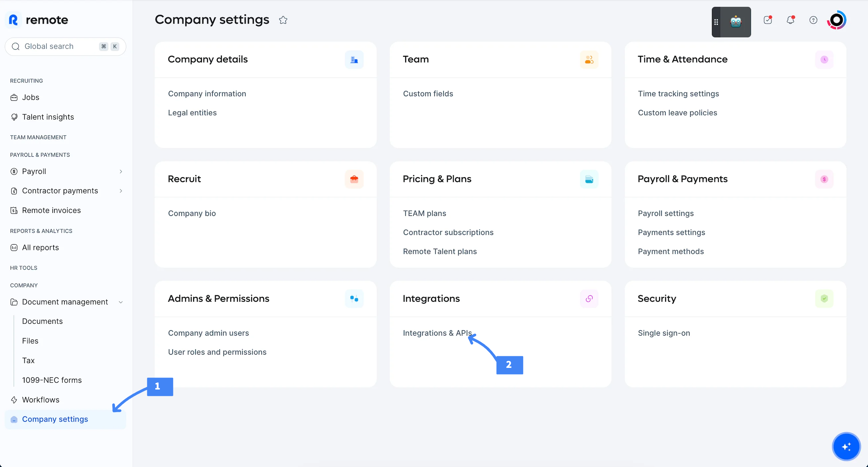This screenshot has height=467, width=868.
Task: Open the robot assistant widget
Action: [x=736, y=22]
